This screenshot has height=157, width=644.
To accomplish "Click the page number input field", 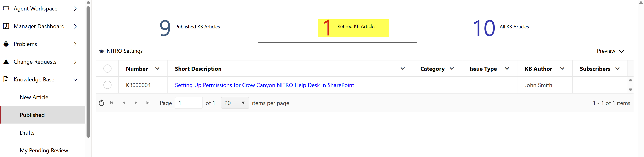I will coord(189,103).
